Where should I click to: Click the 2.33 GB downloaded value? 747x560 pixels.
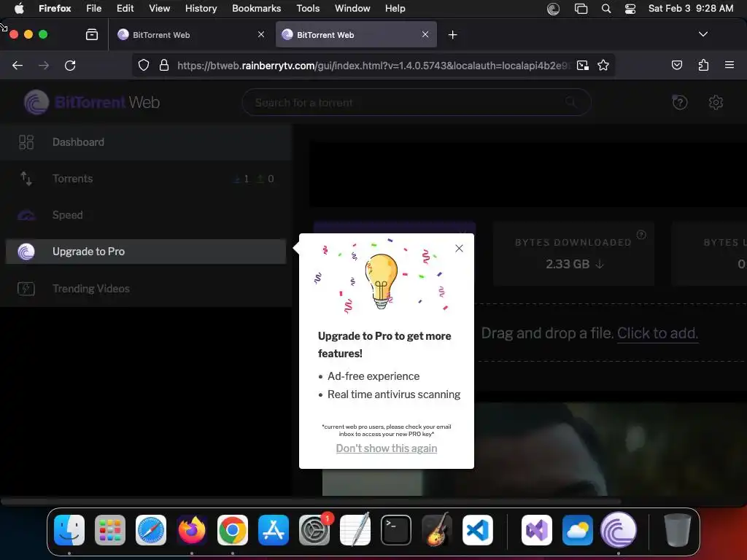click(x=568, y=264)
